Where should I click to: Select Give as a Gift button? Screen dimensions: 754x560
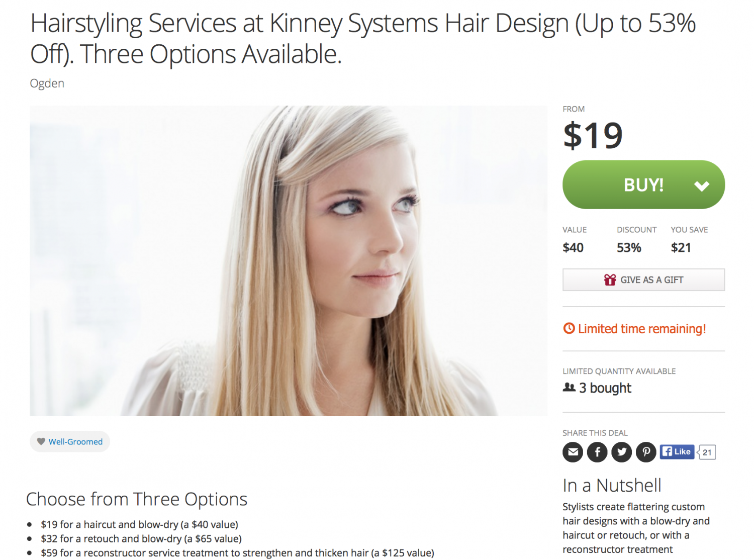tap(643, 279)
